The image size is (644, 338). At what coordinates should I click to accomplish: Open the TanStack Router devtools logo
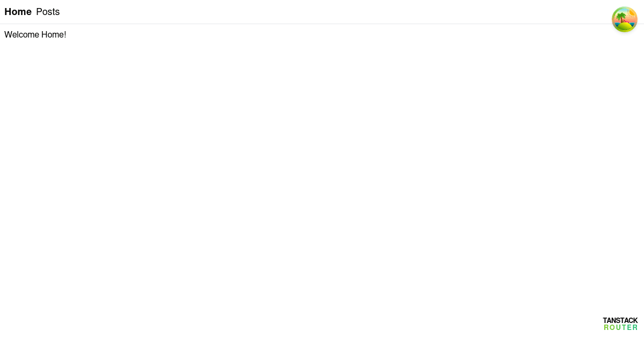(x=620, y=324)
